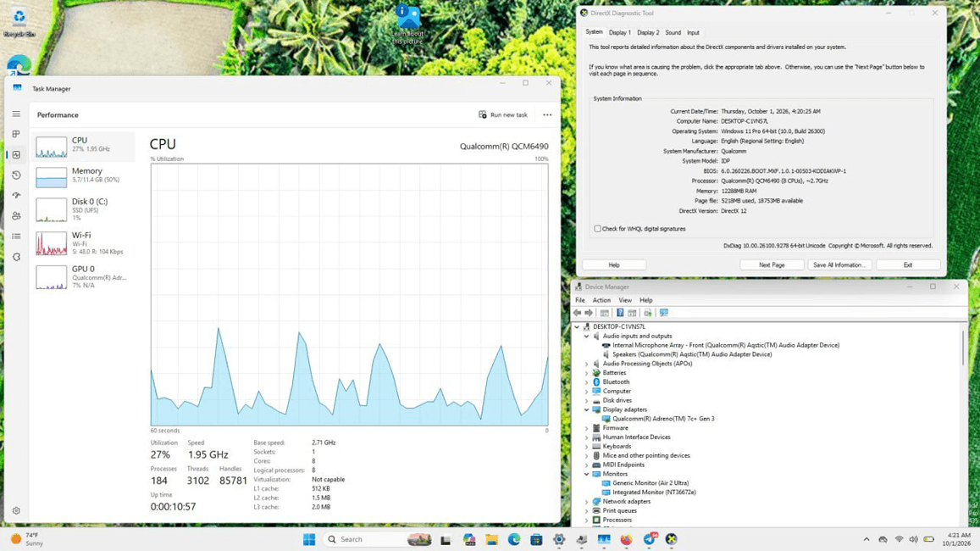Open Firefox from taskbar

[626, 539]
